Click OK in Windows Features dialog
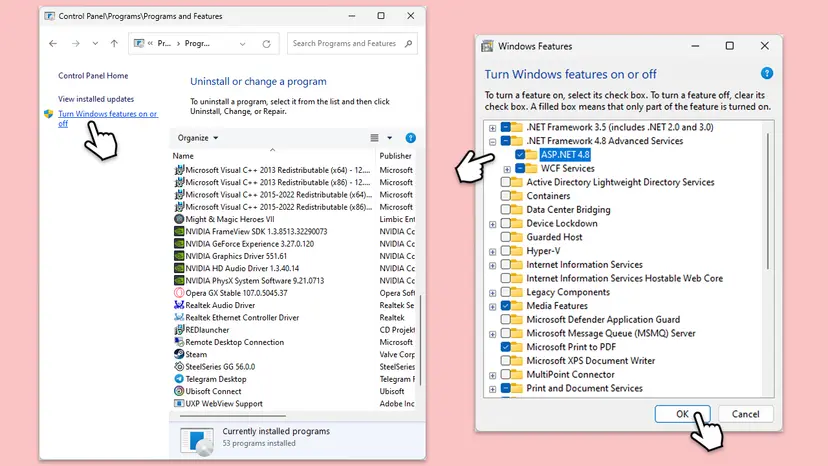Image resolution: width=828 pixels, height=466 pixels. coord(682,414)
